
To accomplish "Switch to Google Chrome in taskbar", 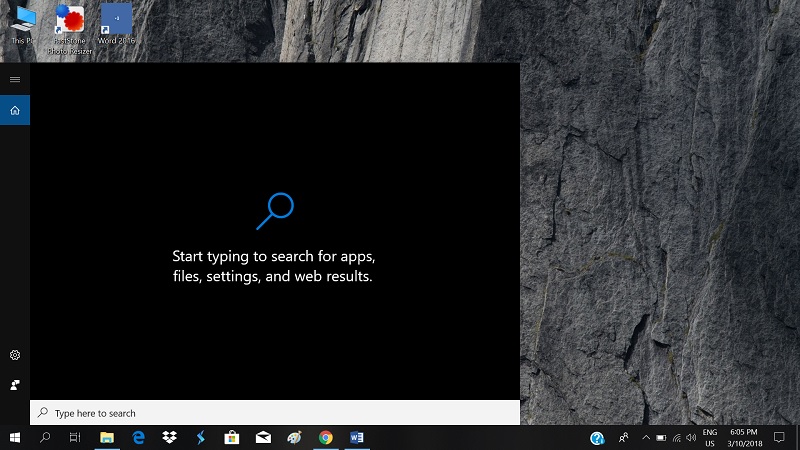I will [x=326, y=437].
